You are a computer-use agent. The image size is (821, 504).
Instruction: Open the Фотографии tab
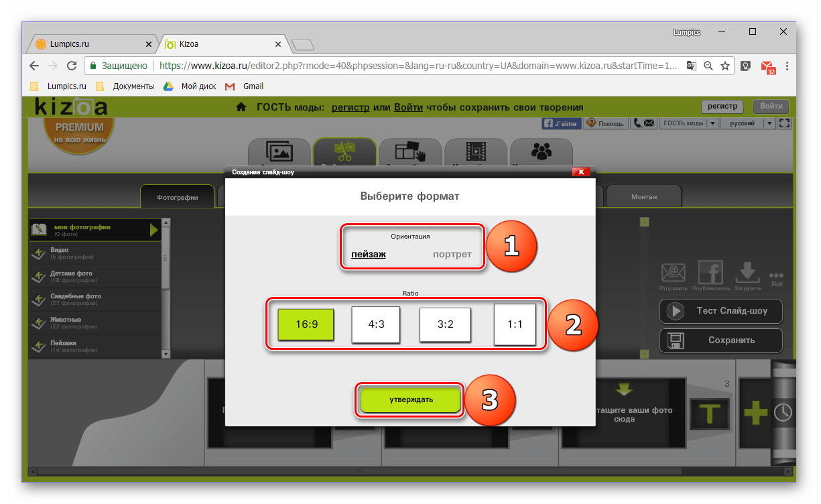[178, 197]
